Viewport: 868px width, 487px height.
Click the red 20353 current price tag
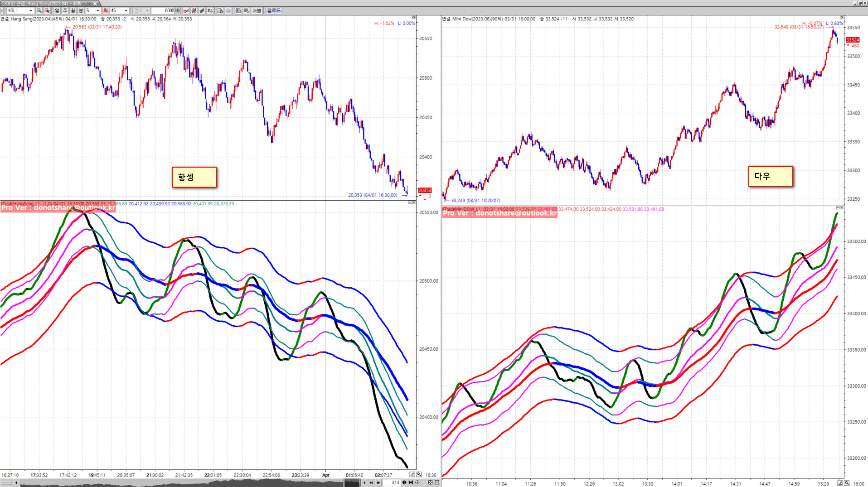click(x=425, y=190)
